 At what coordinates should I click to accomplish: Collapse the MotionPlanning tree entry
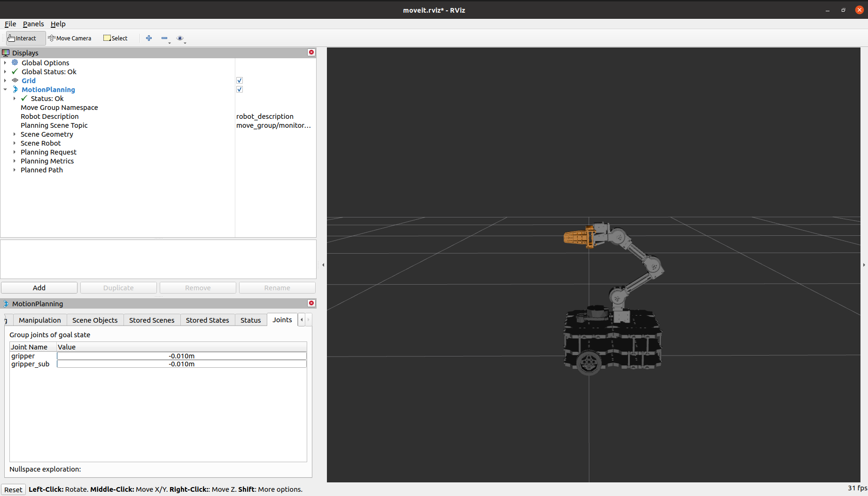tap(5, 89)
